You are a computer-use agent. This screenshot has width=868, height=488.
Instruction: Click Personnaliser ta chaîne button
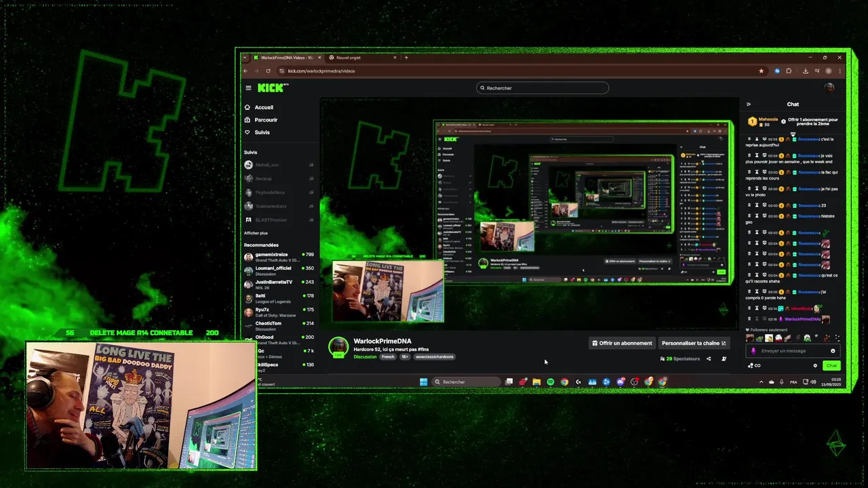pos(694,343)
